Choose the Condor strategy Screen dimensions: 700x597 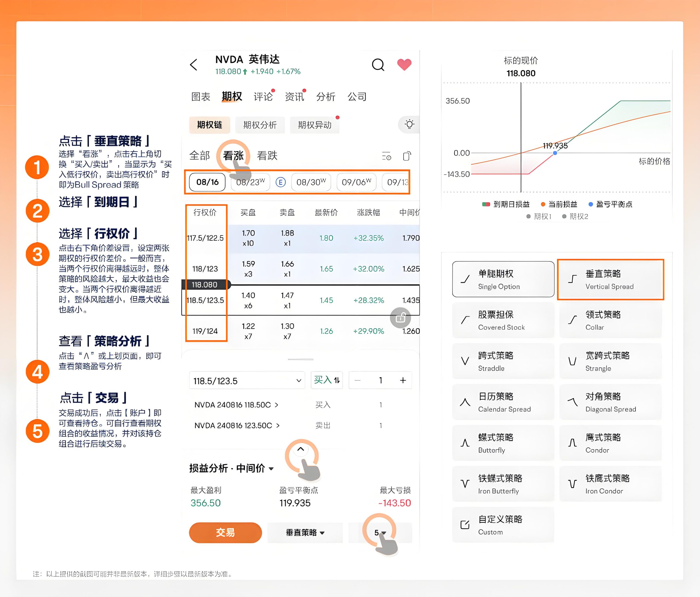click(x=611, y=443)
